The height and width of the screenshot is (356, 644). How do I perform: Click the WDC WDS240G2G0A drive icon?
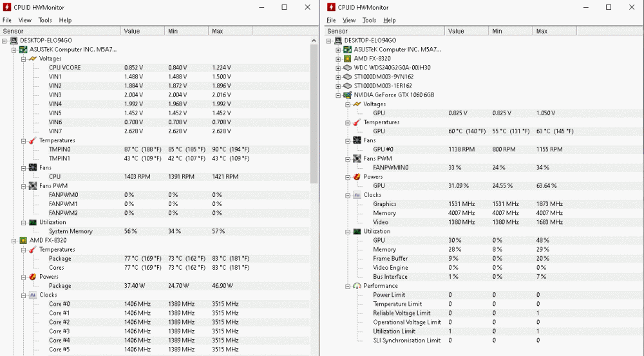347,68
